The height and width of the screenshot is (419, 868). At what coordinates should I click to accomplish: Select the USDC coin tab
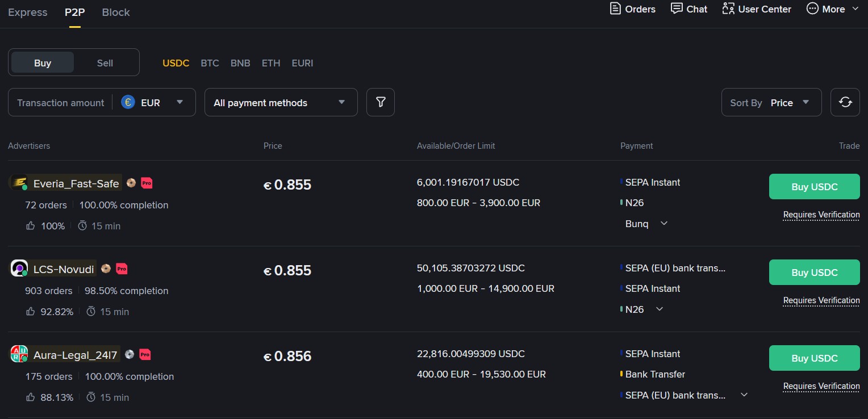pyautogui.click(x=176, y=63)
